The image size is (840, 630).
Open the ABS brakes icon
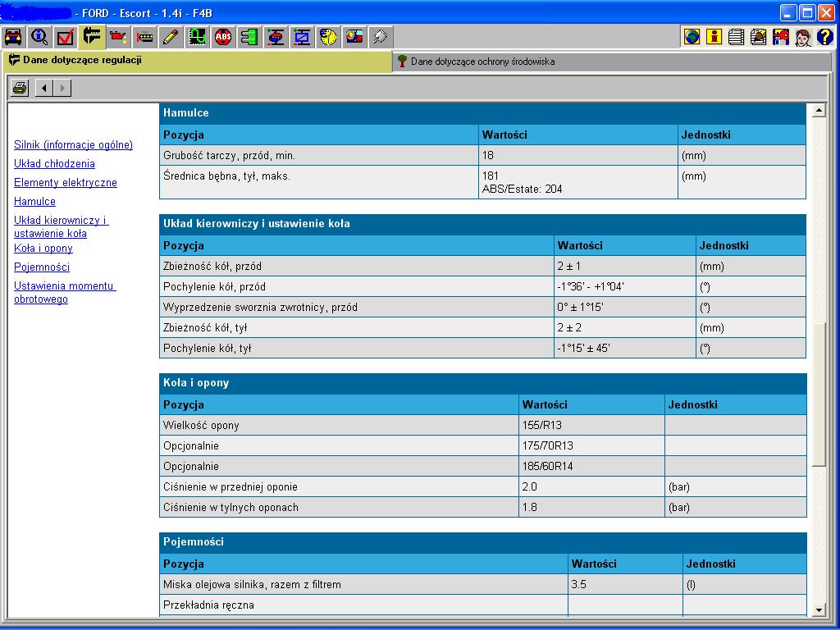click(223, 37)
